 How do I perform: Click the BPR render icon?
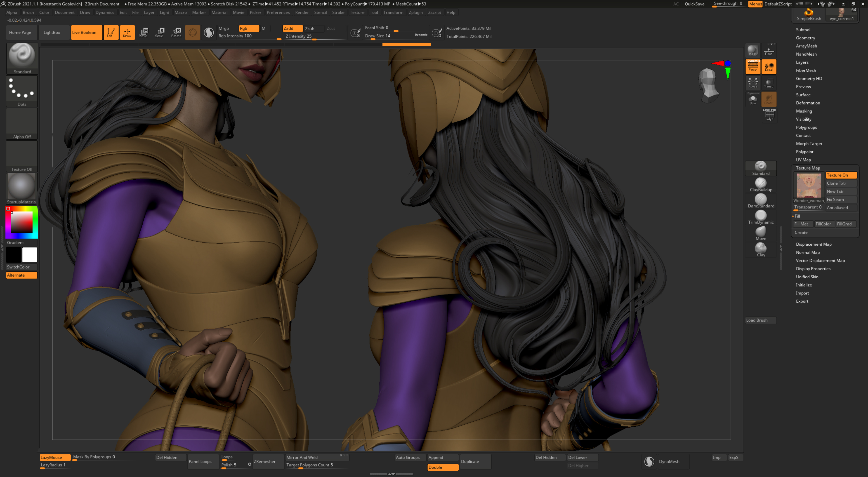tap(752, 50)
